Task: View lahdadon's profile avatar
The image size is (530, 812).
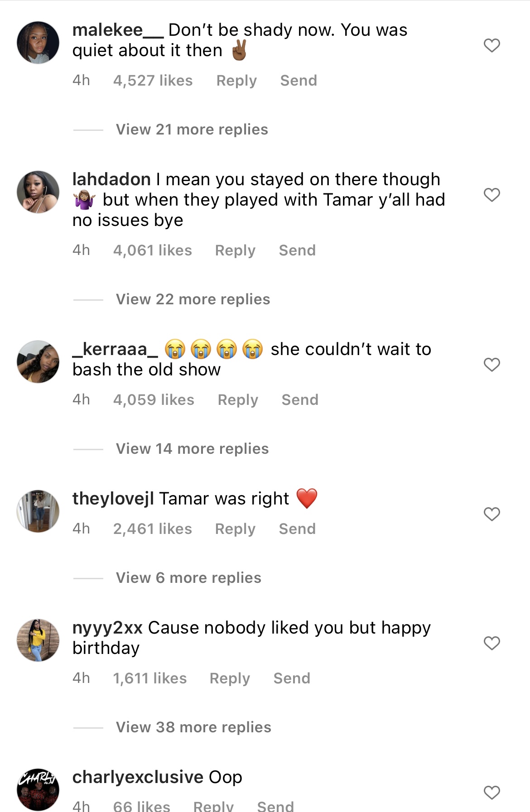Action: [38, 192]
